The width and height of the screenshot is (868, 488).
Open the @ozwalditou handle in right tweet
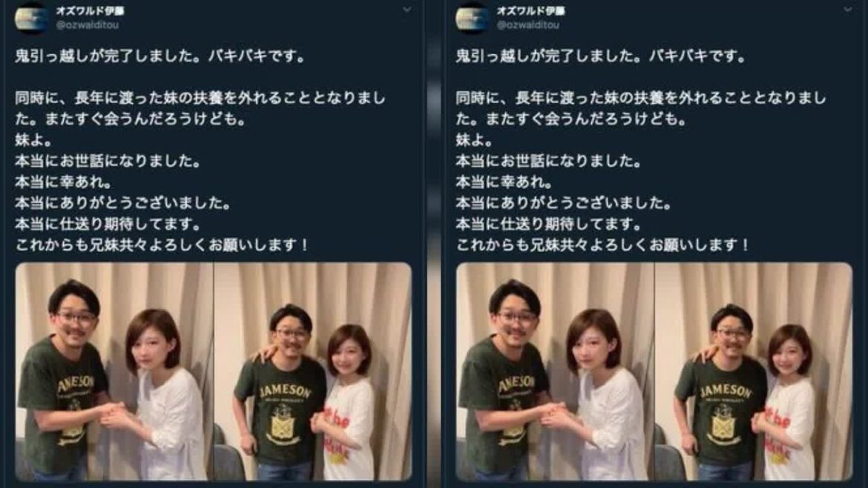528,25
